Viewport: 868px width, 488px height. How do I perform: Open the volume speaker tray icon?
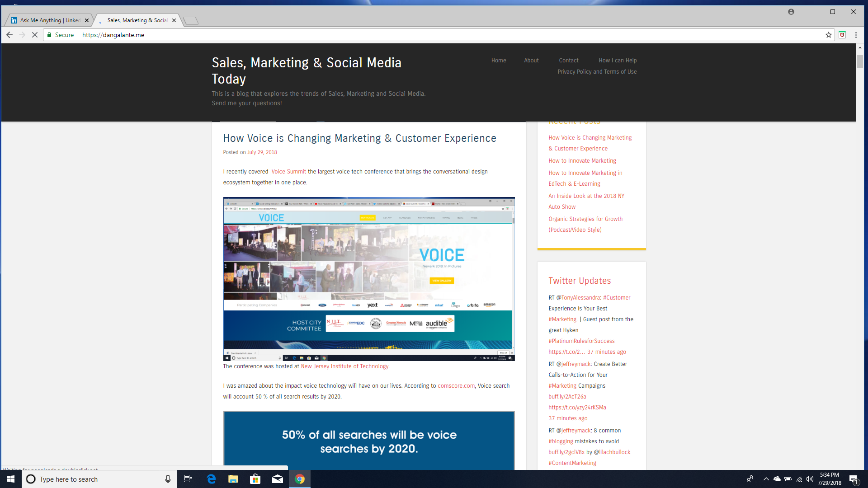point(810,479)
